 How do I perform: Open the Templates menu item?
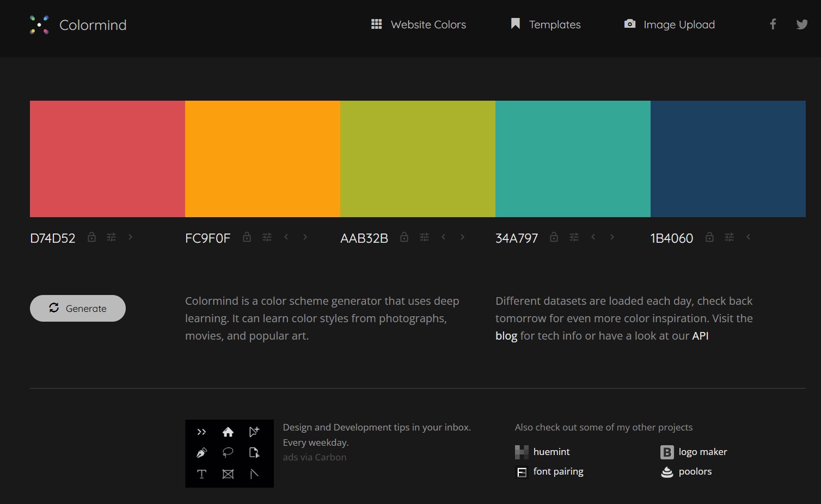[546, 24]
